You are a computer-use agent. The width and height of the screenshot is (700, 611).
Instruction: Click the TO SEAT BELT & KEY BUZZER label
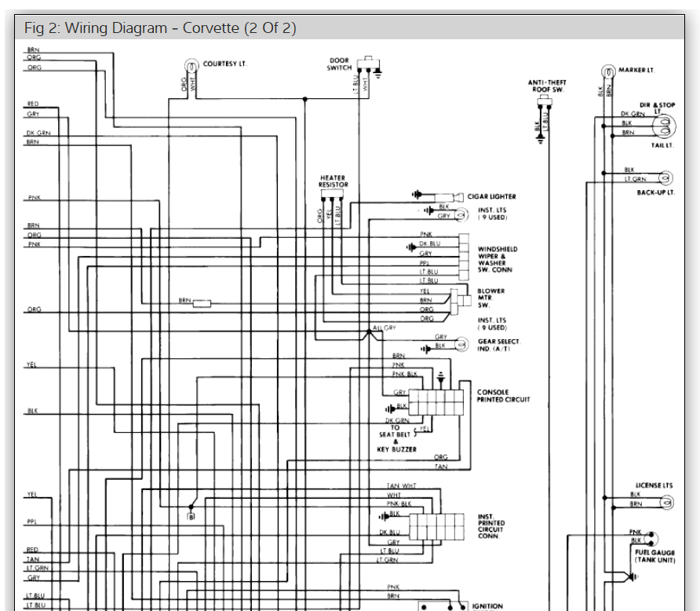tap(396, 438)
